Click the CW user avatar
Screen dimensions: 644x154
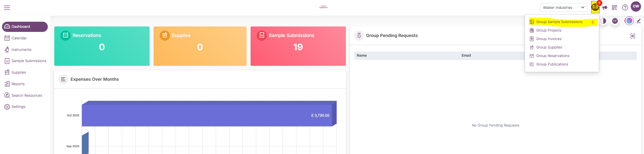click(636, 6)
